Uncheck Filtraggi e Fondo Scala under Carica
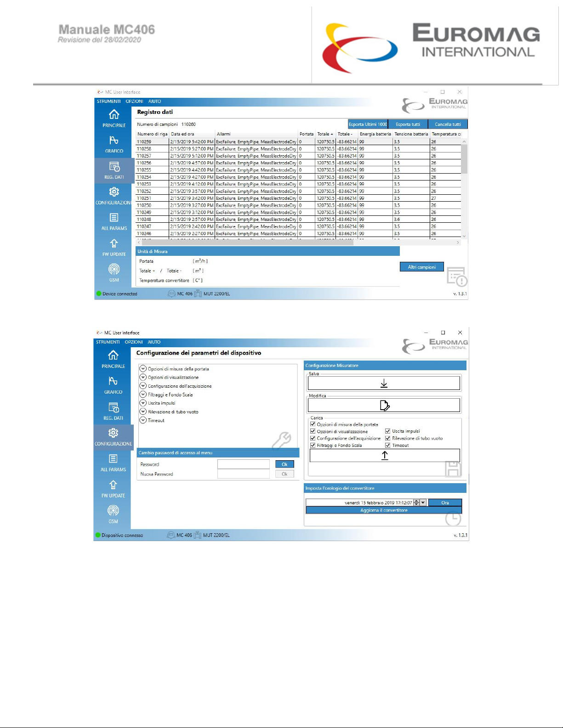This screenshot has height=728, width=563. 313,445
